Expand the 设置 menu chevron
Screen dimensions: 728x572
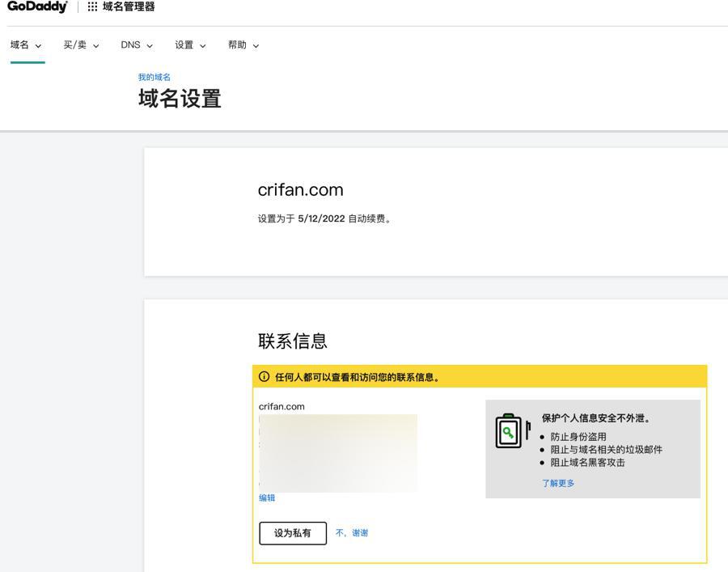(x=202, y=45)
